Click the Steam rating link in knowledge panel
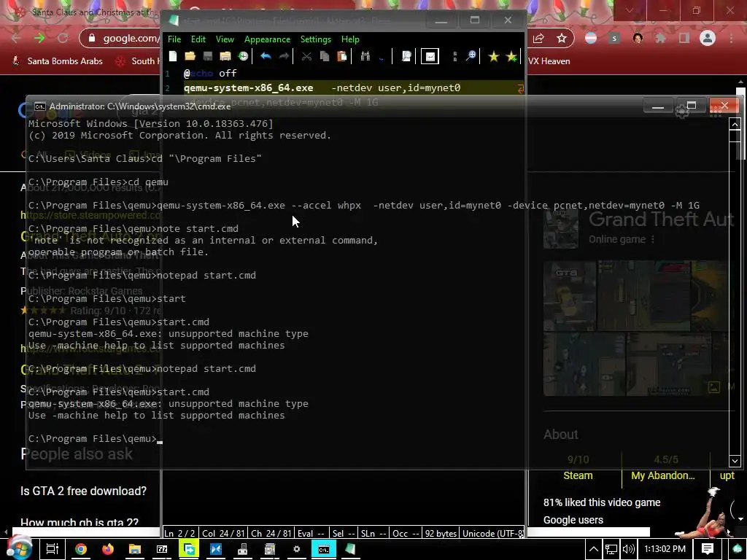747x560 pixels. [x=578, y=475]
